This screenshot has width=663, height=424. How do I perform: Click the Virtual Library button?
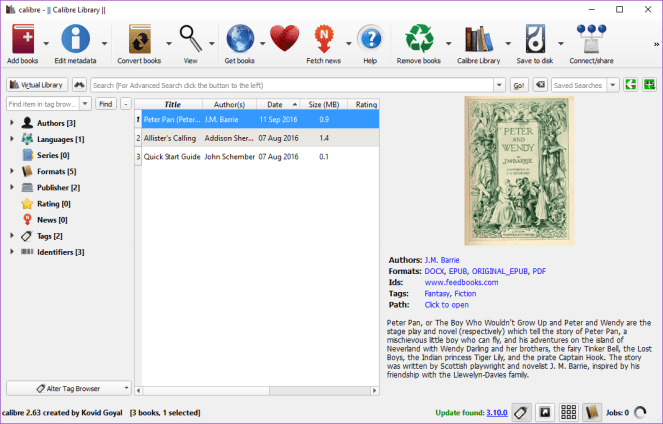click(x=36, y=85)
